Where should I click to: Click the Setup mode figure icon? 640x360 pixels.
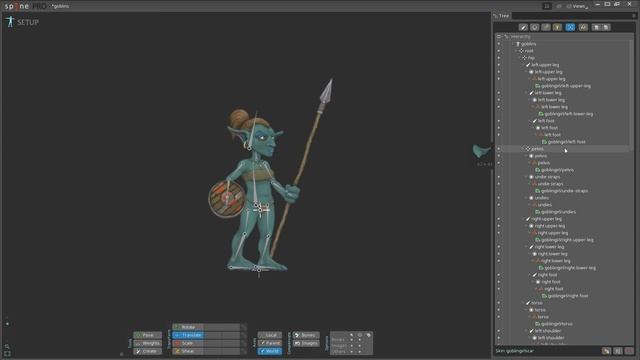point(10,22)
